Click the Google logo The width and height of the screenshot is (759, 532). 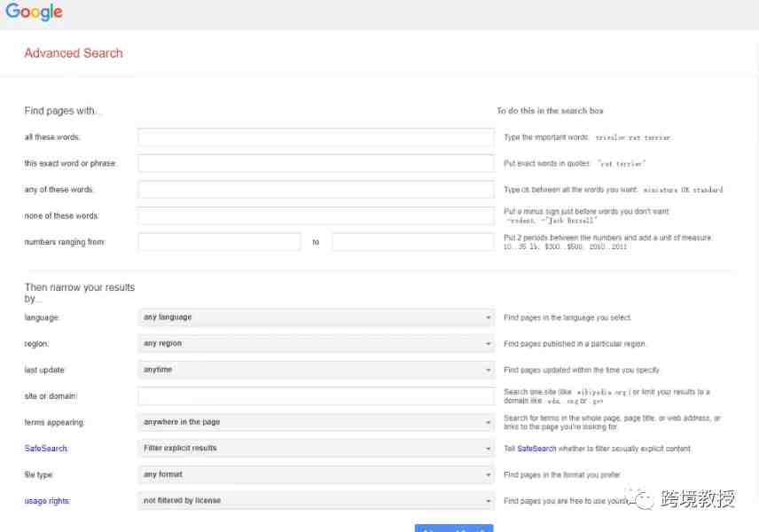(34, 12)
